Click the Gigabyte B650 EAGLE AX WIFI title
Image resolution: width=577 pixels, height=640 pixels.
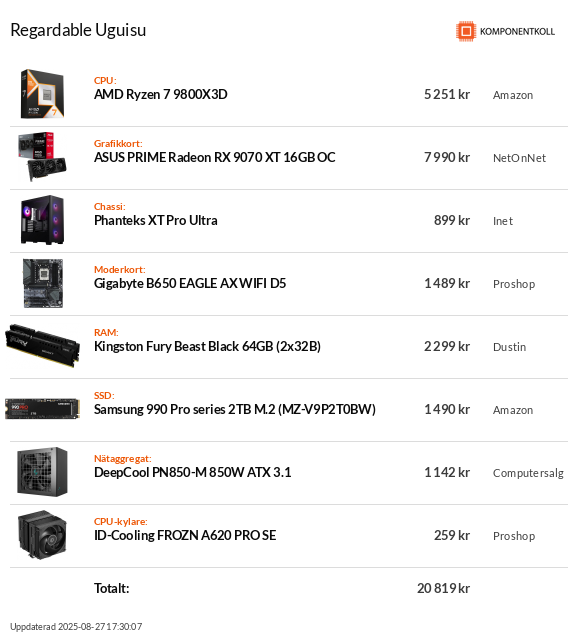(190, 283)
